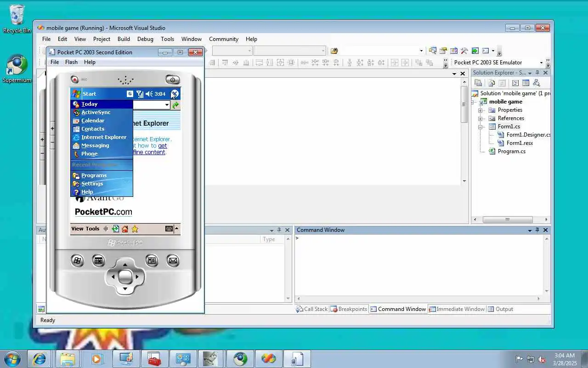This screenshot has width=588, height=368.
Task: Tap the D-pad center action button
Action: pyautogui.click(x=125, y=277)
